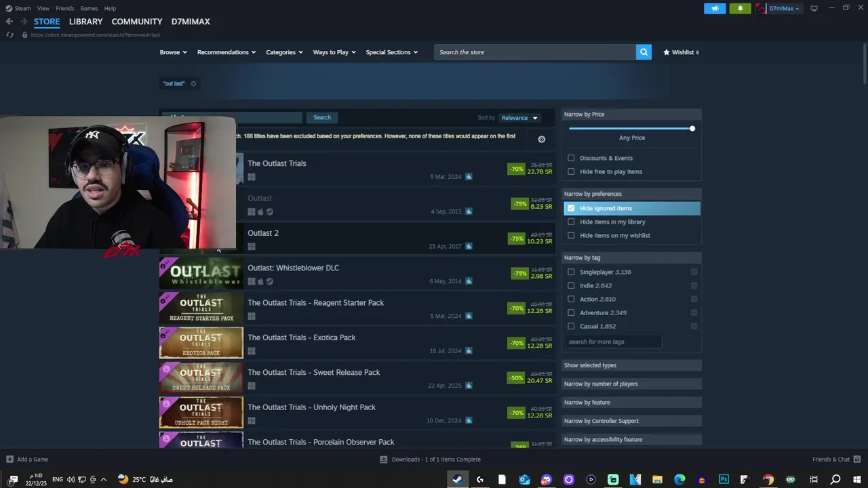Viewport: 868px width, 488px height.
Task: Check Hide items in my library
Action: pos(571,222)
